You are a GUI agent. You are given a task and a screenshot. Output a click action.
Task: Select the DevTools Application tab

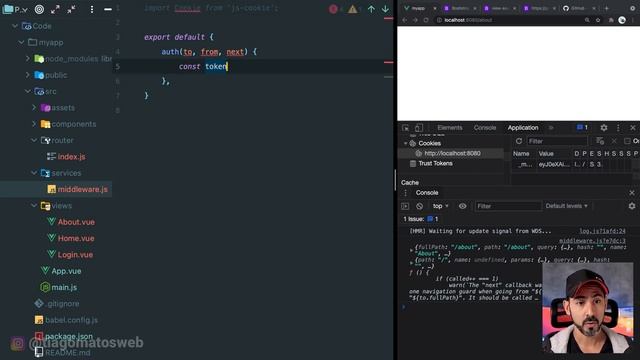[x=523, y=128]
